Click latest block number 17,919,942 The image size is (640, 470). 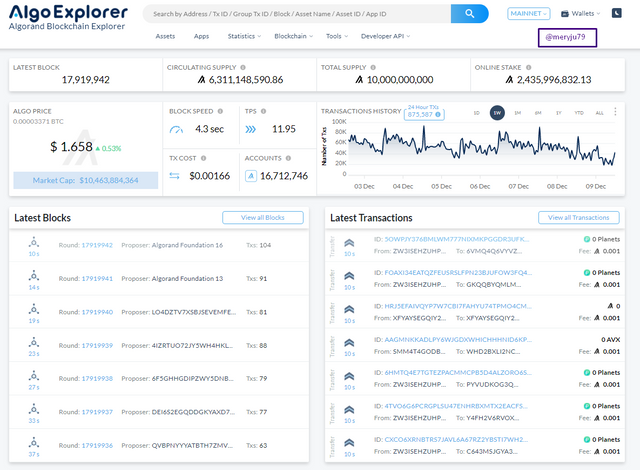point(86,80)
